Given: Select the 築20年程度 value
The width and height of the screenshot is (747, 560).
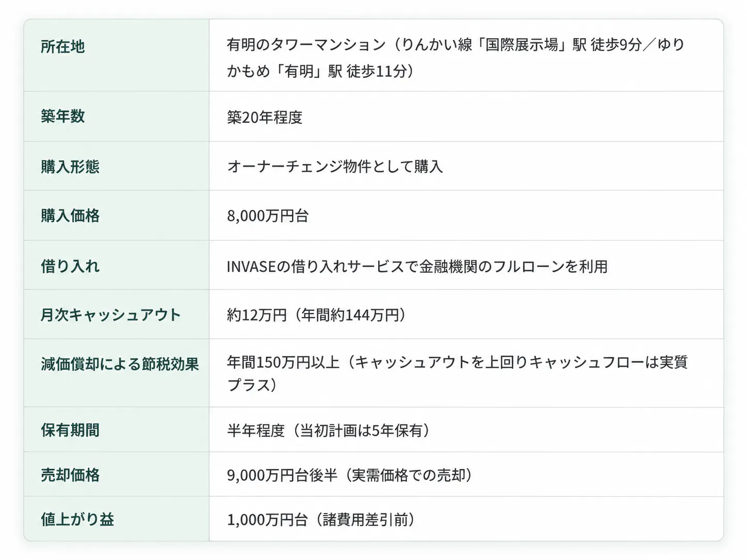Looking at the screenshot, I should coord(265,118).
